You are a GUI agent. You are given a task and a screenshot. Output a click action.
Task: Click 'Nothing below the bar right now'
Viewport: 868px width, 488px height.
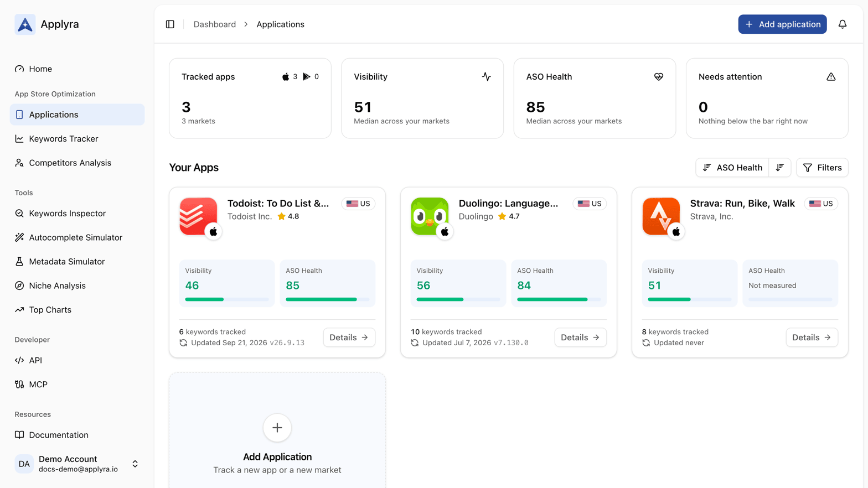coord(753,121)
